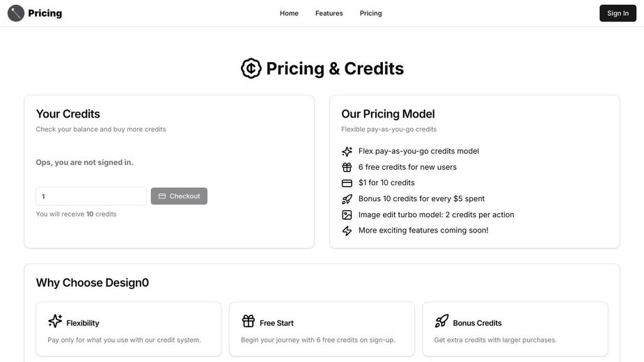
Task: Click the image icon for turbo model
Action: point(347,215)
